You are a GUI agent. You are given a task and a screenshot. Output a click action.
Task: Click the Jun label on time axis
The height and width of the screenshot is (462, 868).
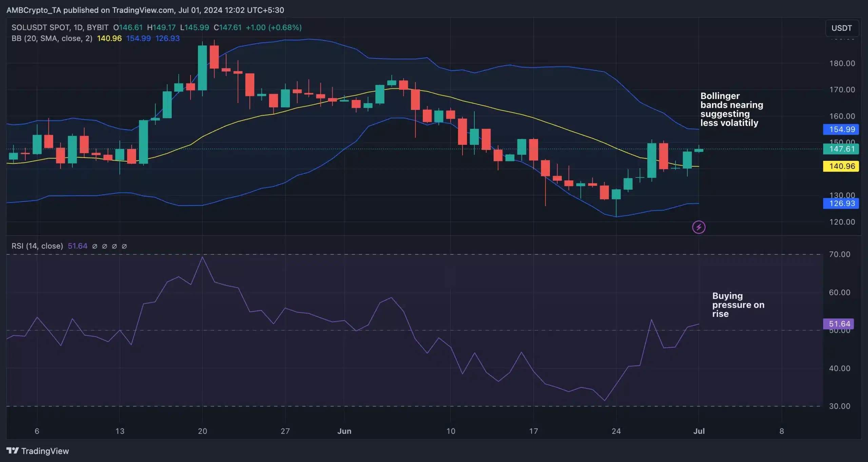coord(344,431)
